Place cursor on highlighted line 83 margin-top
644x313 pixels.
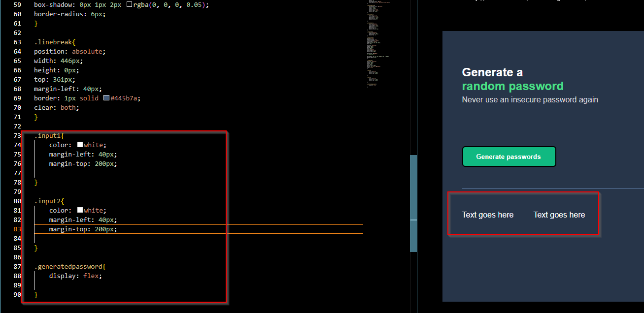83,229
